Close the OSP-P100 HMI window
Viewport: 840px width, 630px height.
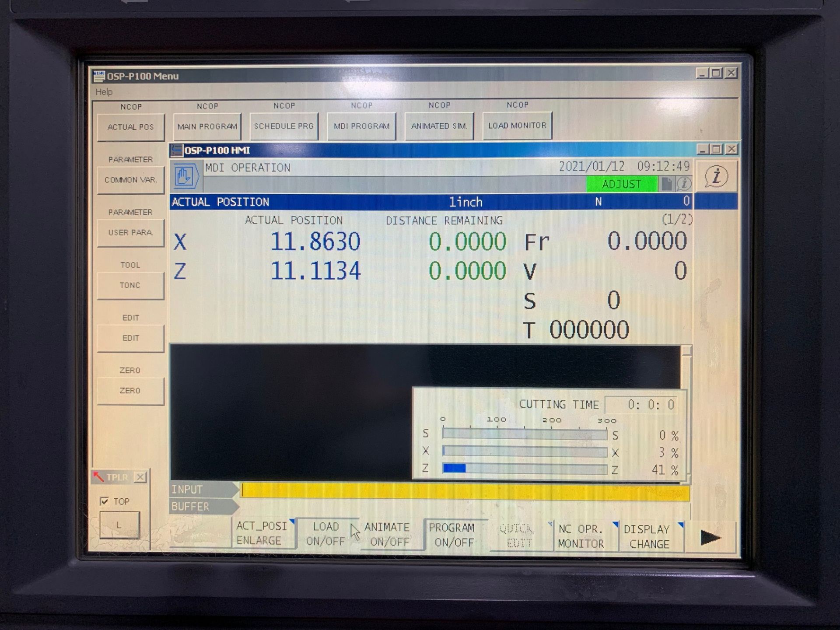pos(731,150)
